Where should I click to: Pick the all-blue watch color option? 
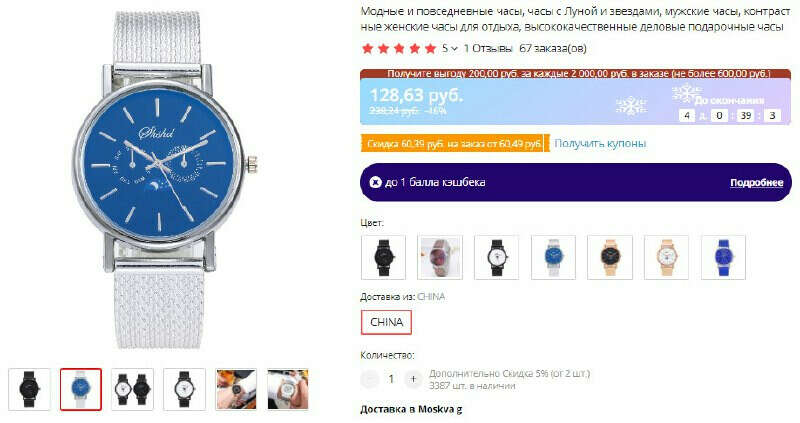pyautogui.click(x=723, y=257)
